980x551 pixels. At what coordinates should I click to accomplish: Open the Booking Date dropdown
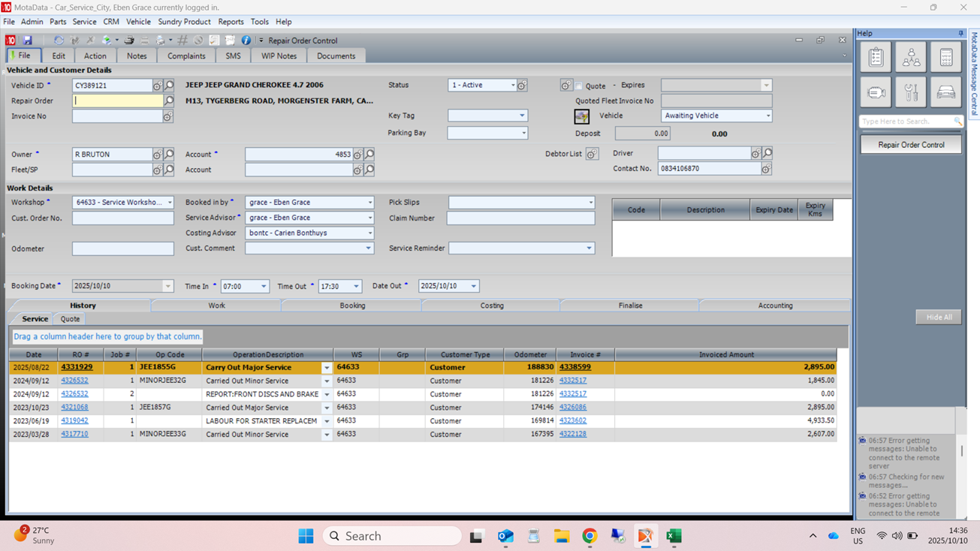[x=167, y=287]
